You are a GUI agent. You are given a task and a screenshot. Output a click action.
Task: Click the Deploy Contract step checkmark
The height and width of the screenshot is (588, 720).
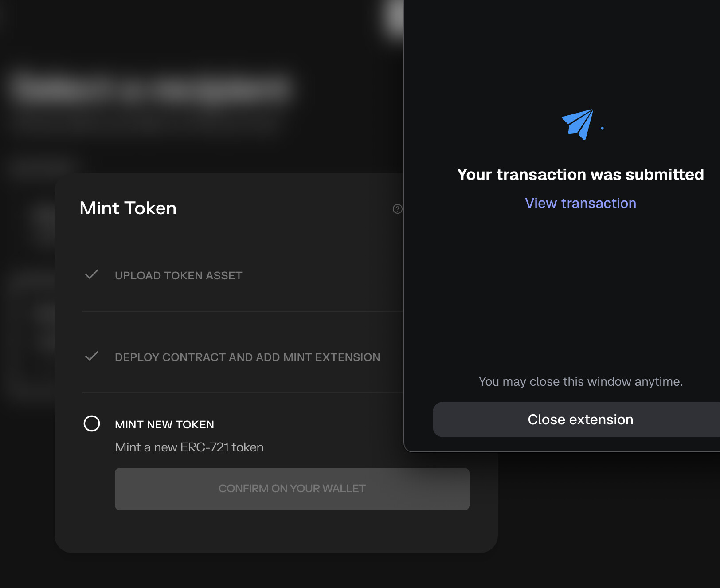point(92,356)
